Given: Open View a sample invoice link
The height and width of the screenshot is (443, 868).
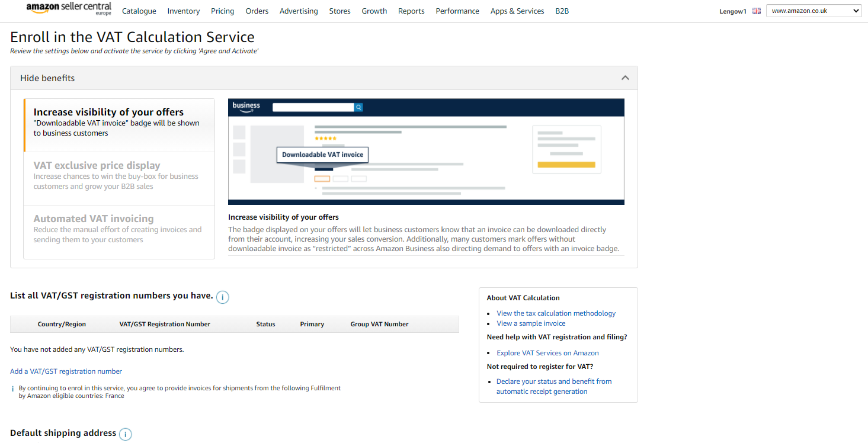Looking at the screenshot, I should [531, 323].
